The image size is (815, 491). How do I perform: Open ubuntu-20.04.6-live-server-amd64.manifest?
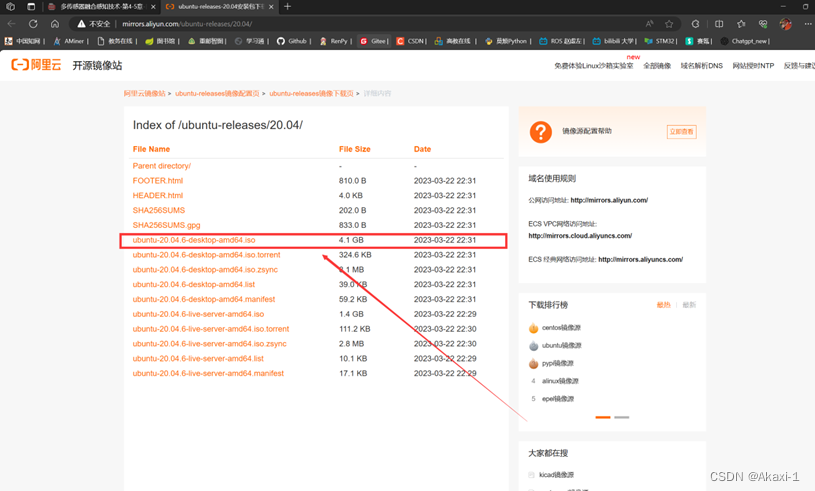208,374
